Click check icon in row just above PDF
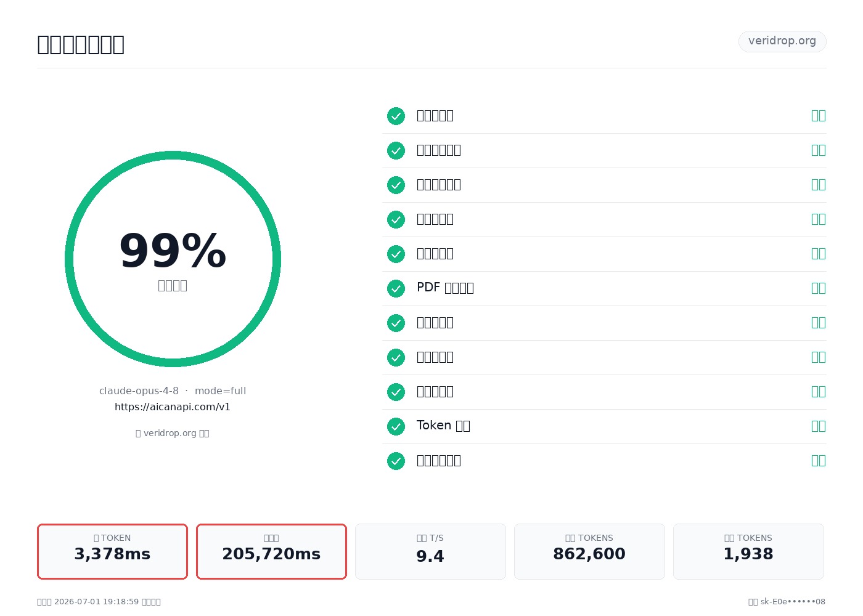863x616 pixels. (x=396, y=254)
